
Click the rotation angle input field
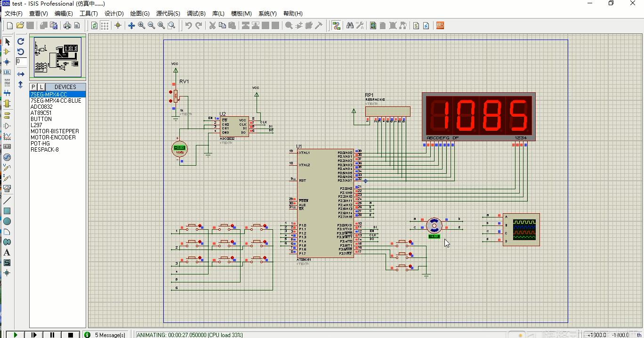[21, 61]
